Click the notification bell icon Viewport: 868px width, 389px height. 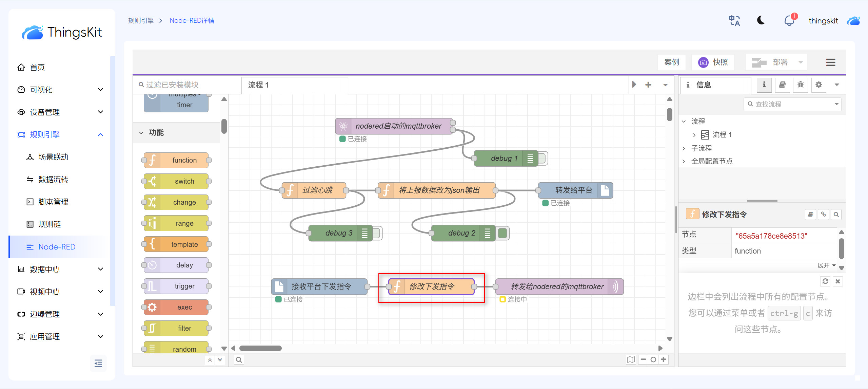(x=789, y=21)
